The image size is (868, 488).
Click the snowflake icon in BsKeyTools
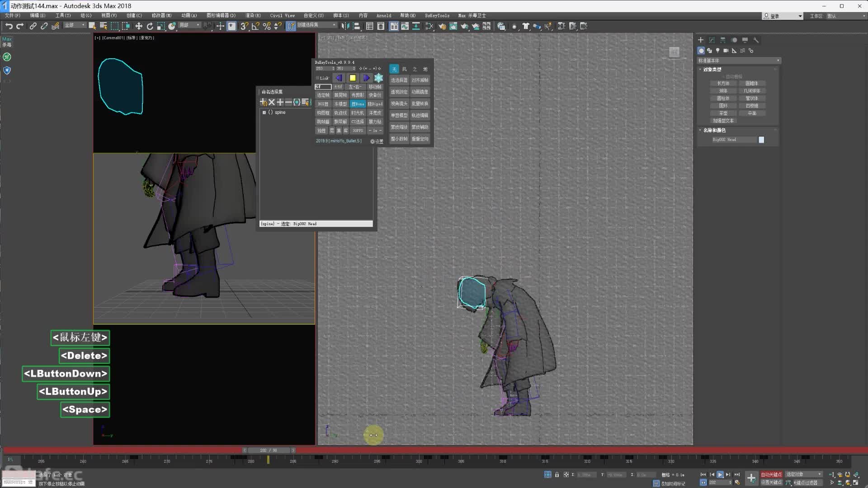pyautogui.click(x=378, y=78)
